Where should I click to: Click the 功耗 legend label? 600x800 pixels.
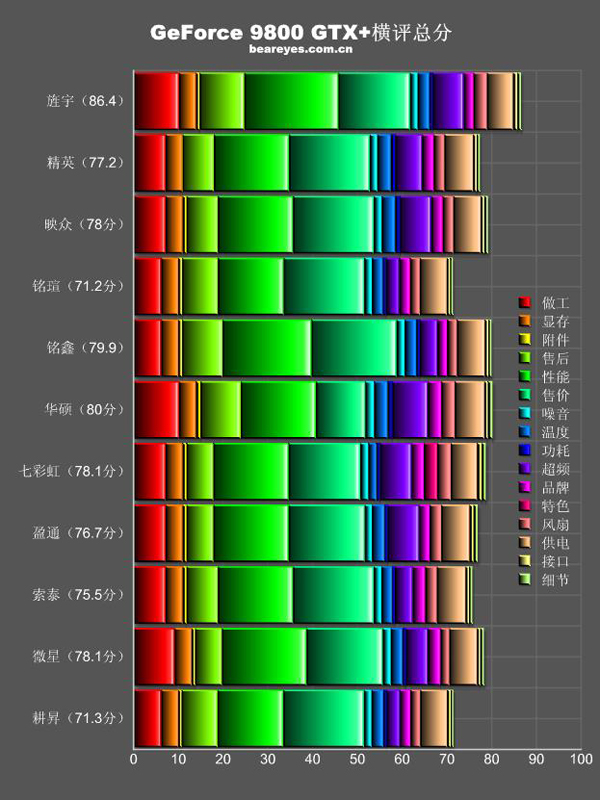point(555,450)
